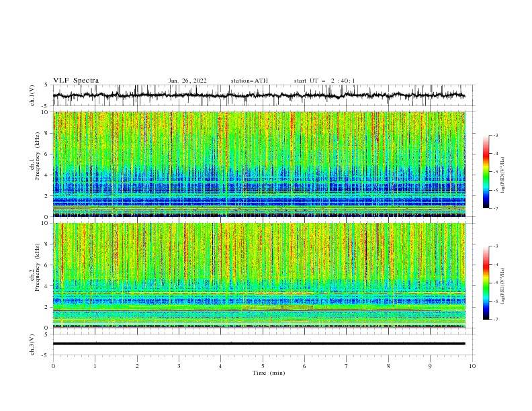The height and width of the screenshot is (411, 532).
Task: Click the ch.1 "Frequency (kHz)" axis label
Action: point(38,156)
